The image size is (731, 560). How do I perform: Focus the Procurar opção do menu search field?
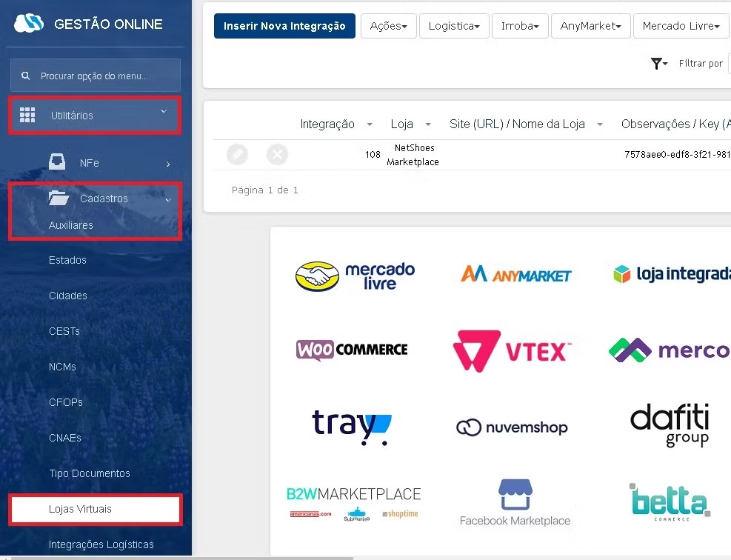pos(95,76)
